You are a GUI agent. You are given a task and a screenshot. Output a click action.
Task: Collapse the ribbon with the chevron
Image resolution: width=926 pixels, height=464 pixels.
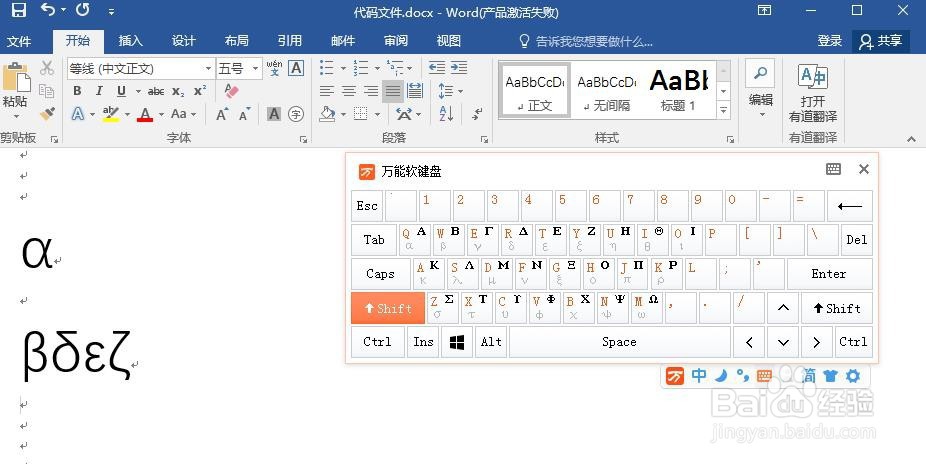[x=911, y=139]
